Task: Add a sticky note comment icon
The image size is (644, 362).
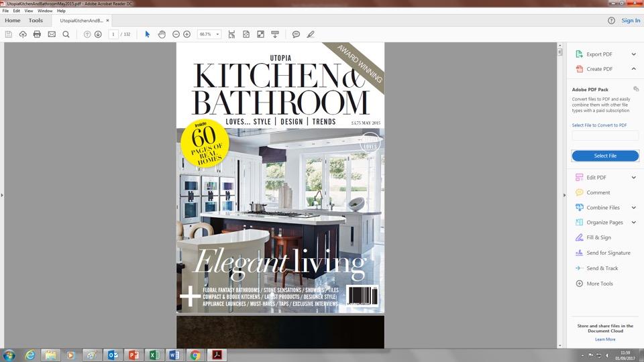Action: tap(296, 34)
